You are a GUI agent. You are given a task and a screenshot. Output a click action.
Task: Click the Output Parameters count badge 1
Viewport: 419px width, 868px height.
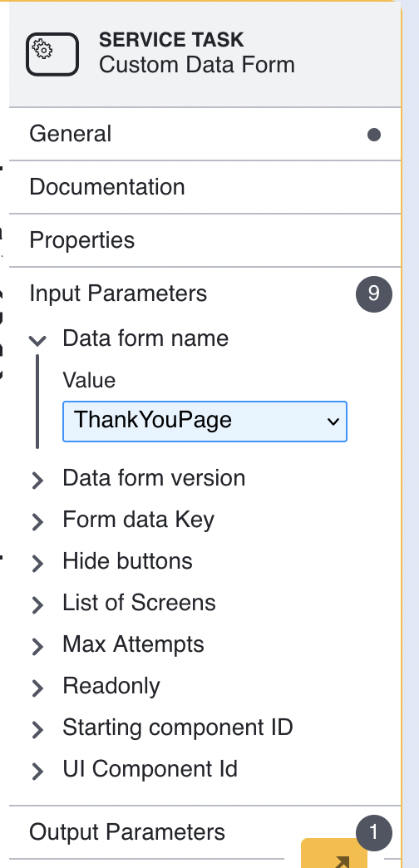[x=374, y=832]
